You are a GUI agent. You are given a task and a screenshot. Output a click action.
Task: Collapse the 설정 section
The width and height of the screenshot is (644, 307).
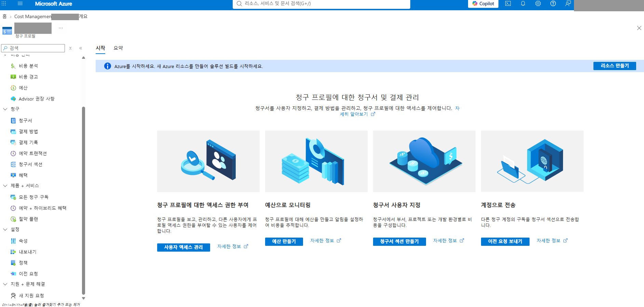click(5, 229)
